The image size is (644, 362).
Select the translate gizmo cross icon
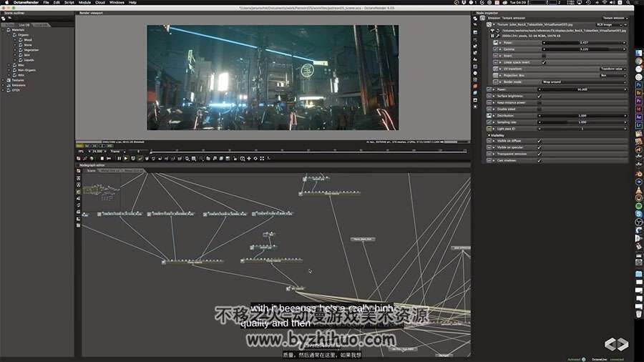tap(249, 158)
